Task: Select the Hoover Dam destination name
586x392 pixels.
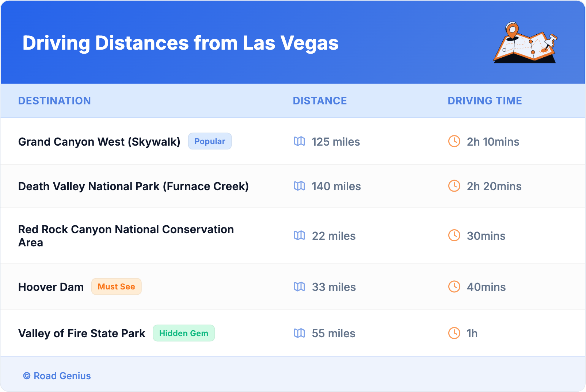Action: coord(51,287)
